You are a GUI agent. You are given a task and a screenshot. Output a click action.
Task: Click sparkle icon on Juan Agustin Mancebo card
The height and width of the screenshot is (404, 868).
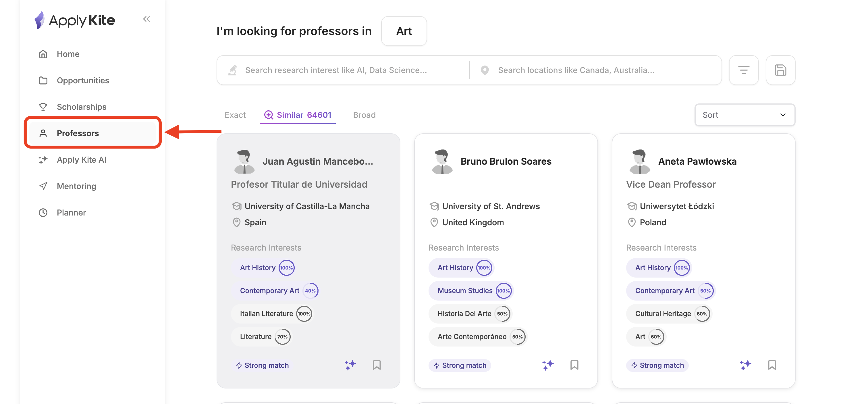[x=350, y=365]
